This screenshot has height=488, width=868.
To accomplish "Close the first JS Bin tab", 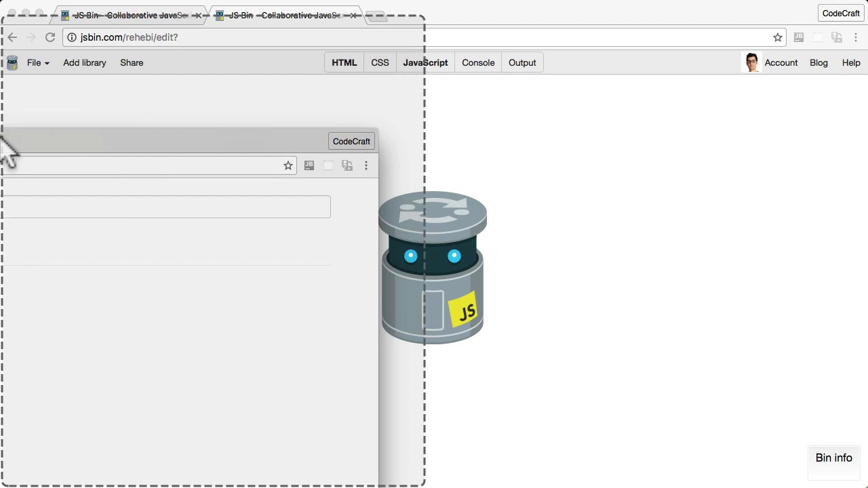I will (197, 15).
